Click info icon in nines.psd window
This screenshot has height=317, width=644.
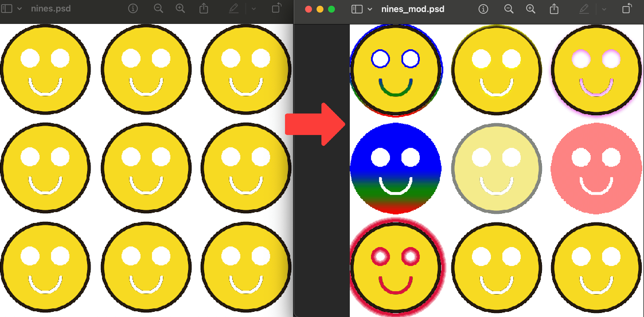(133, 9)
